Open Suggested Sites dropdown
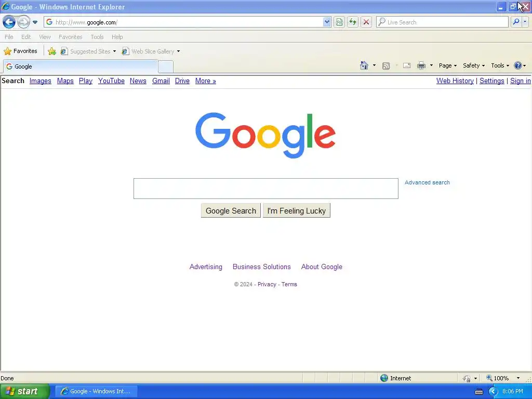This screenshot has width=532, height=399. coord(88,51)
